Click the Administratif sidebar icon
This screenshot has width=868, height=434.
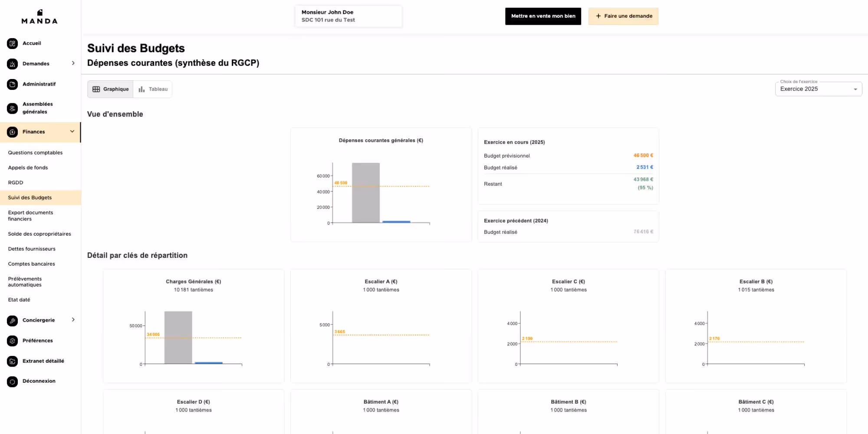pos(13,84)
